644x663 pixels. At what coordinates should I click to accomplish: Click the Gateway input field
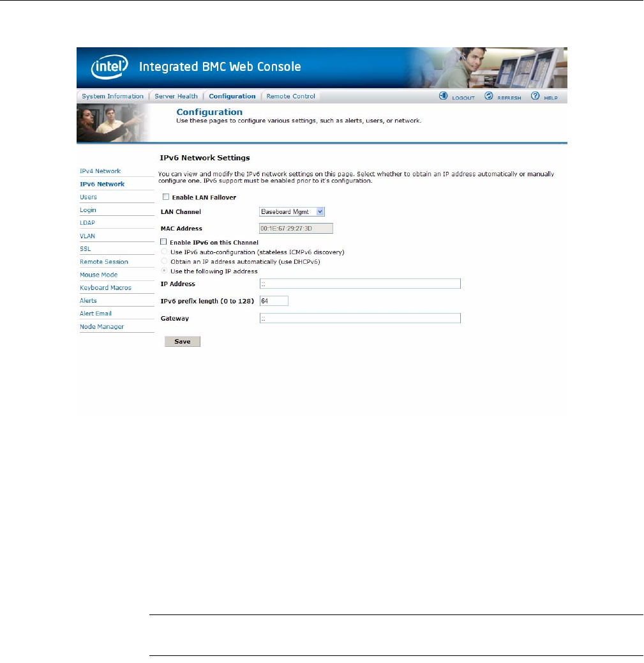coord(360,318)
